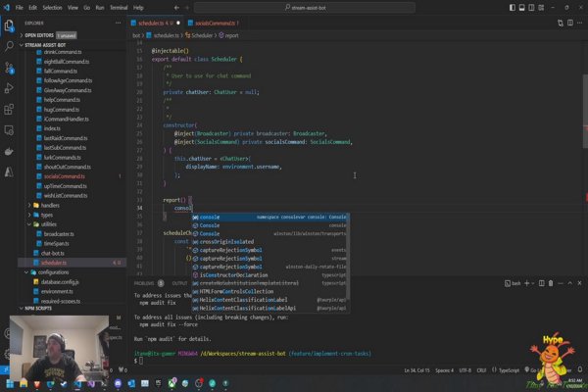Open the Selection menu
The width and height of the screenshot is (588, 392).
click(x=52, y=8)
